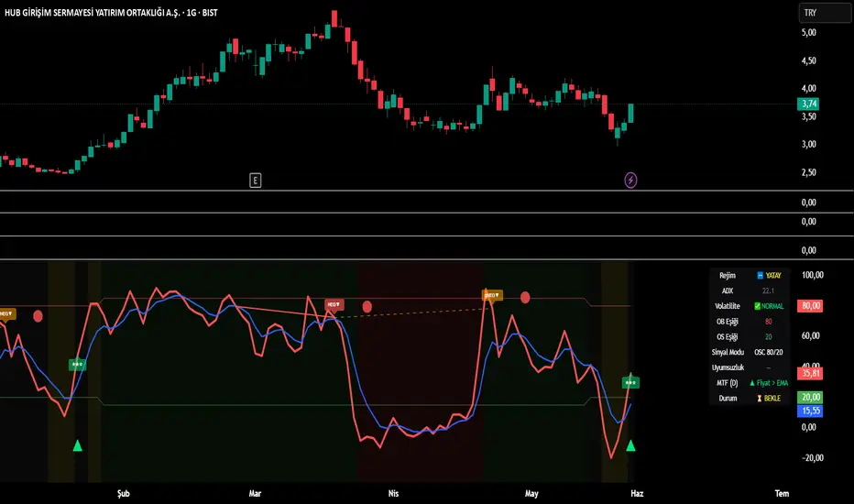Click the MTF (D) row label
This screenshot has height=504, width=854.
coord(728,383)
